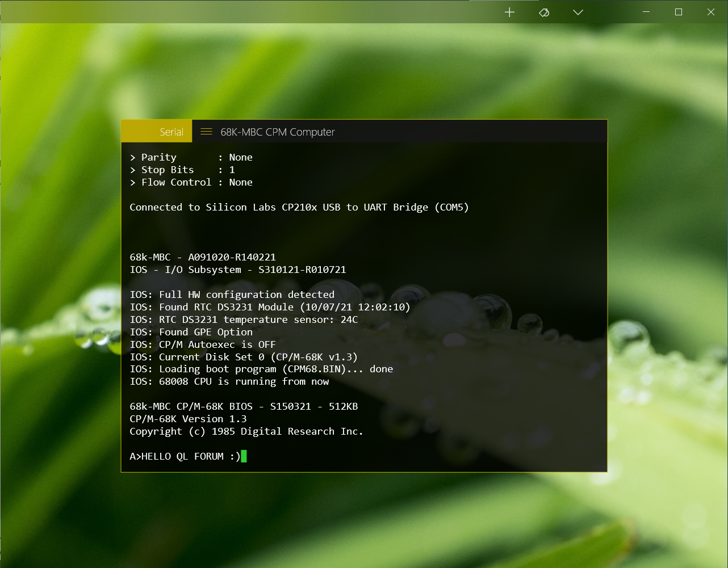Click the eraser clear-screen icon in title bar
Screen dimensions: 728x568
click(x=544, y=12)
